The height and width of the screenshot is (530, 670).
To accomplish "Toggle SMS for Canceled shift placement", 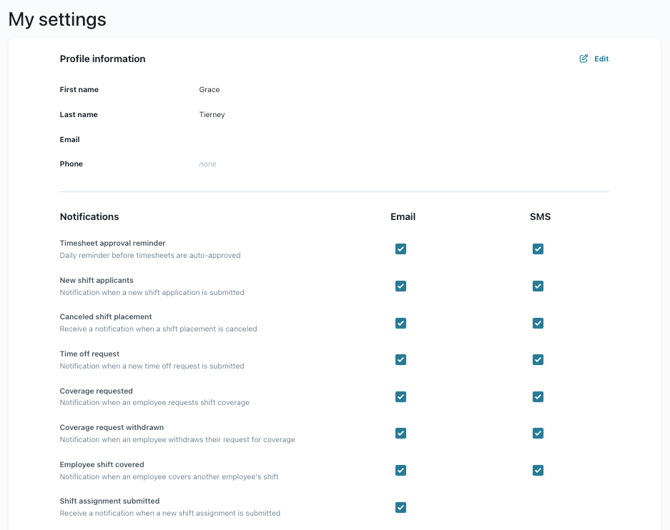I will (x=538, y=323).
